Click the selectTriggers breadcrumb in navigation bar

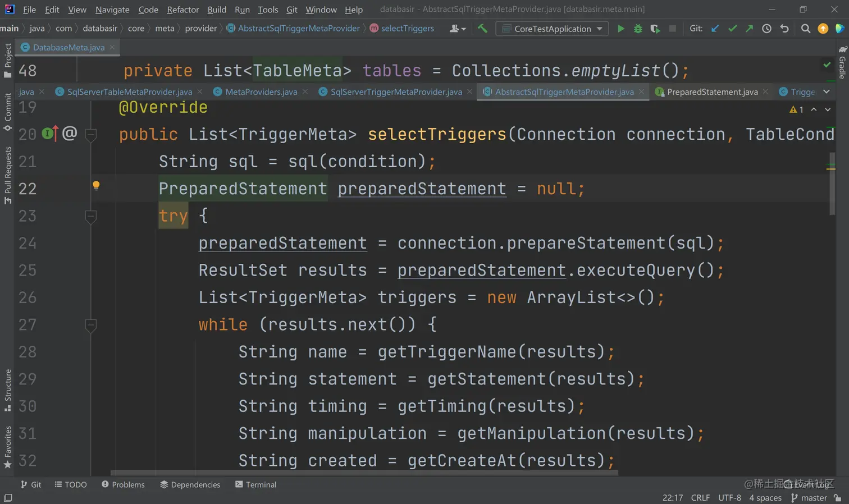(402, 28)
